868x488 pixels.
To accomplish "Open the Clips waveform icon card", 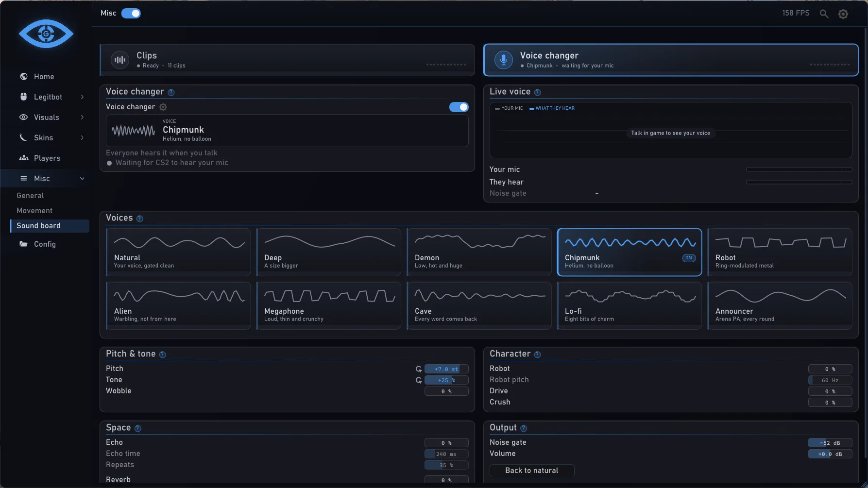I will [119, 60].
